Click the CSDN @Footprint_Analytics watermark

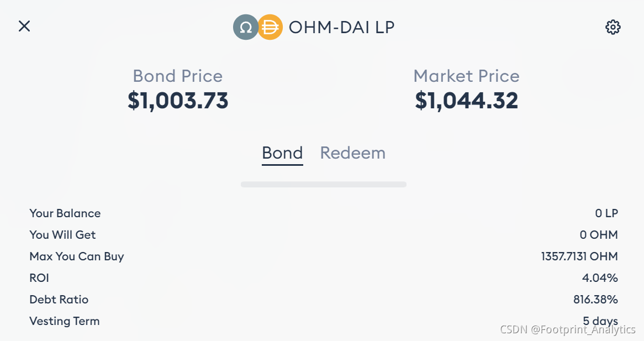pos(568,329)
